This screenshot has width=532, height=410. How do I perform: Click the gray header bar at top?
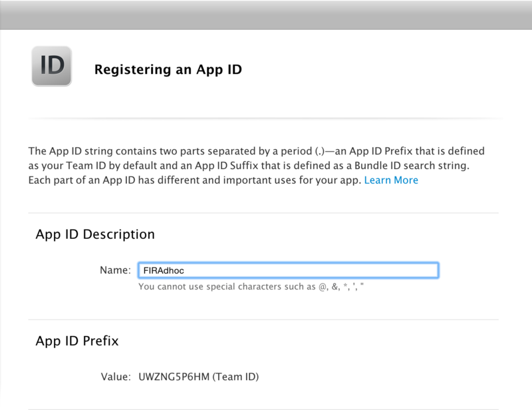coord(266,15)
